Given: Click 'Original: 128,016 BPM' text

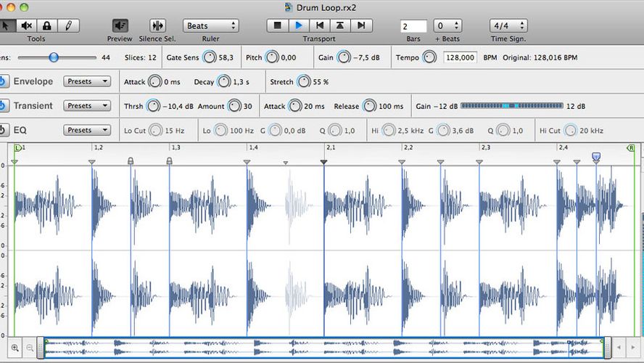Looking at the screenshot, I should [x=540, y=57].
